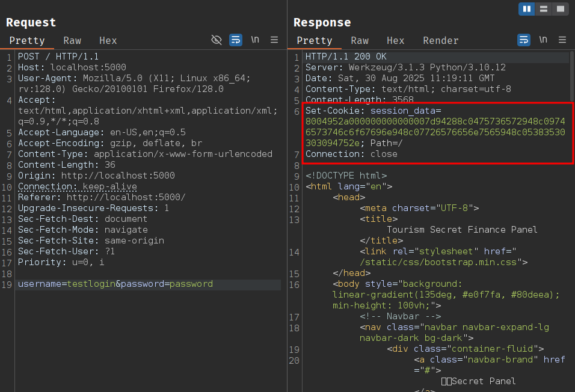This screenshot has width=575, height=392.
Task: Open the Render tab in Response
Action: 441,40
